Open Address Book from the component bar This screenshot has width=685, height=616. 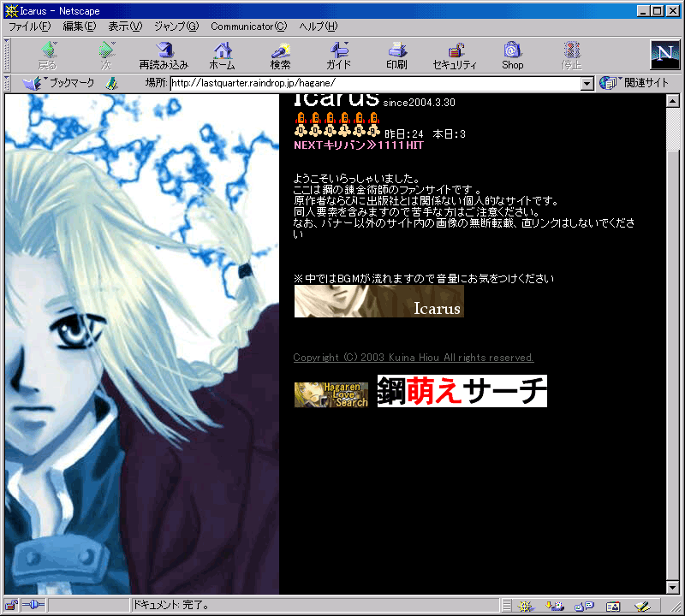coord(613,606)
